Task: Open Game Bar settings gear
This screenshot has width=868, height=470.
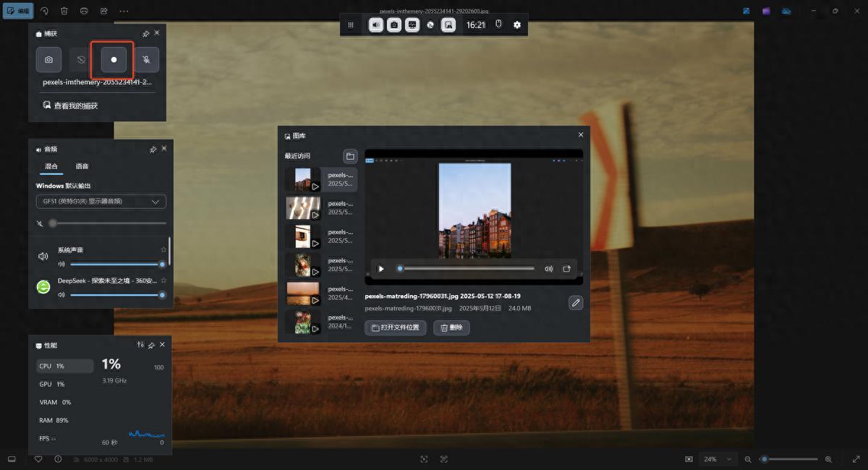Action: (x=517, y=25)
